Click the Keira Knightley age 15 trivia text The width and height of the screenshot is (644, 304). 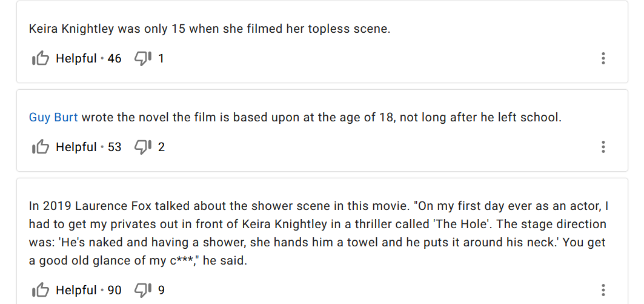(210, 29)
